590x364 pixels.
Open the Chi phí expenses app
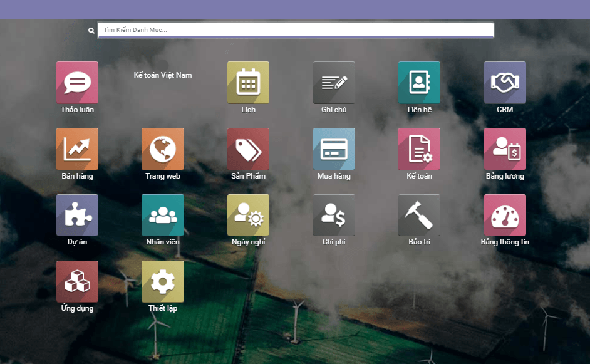[334, 216]
